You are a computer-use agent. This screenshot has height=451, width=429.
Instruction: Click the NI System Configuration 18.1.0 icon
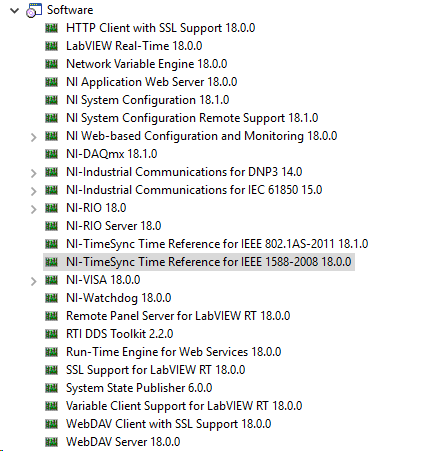(51, 100)
